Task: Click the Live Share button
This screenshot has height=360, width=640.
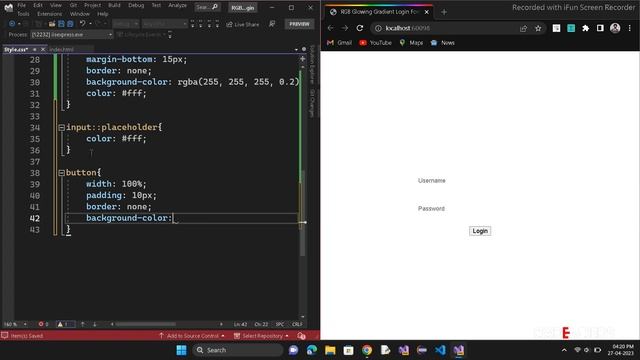Action: click(242, 24)
